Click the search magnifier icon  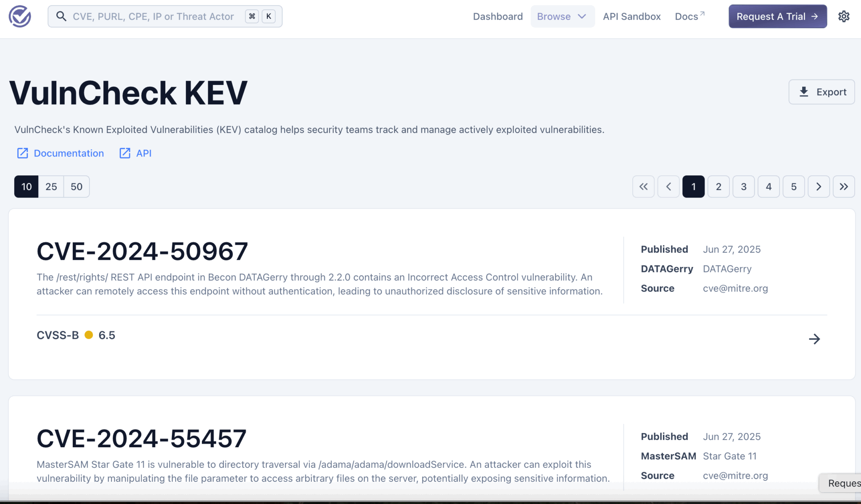61,16
